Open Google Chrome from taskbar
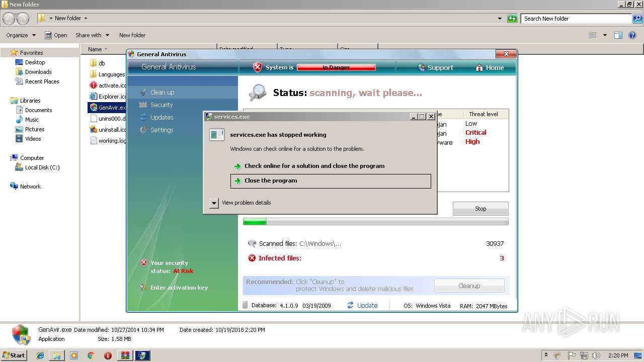Image resolution: width=644 pixels, height=362 pixels. click(x=91, y=355)
